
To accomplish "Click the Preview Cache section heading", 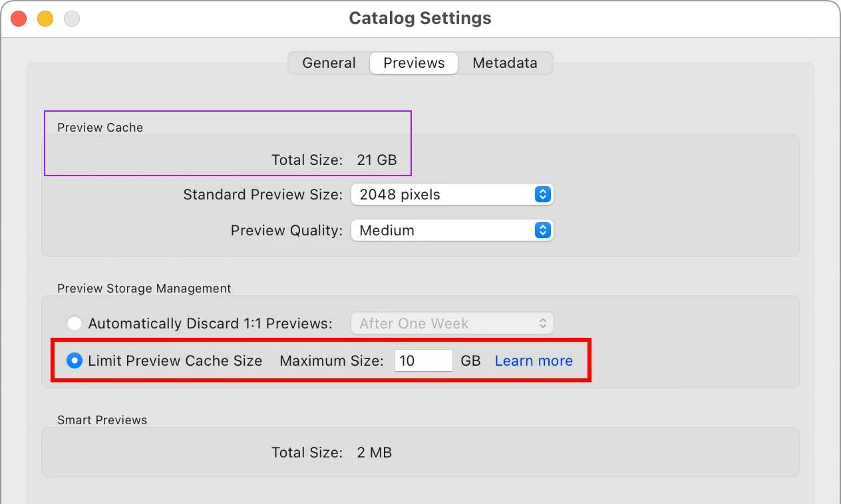I will tap(100, 128).
